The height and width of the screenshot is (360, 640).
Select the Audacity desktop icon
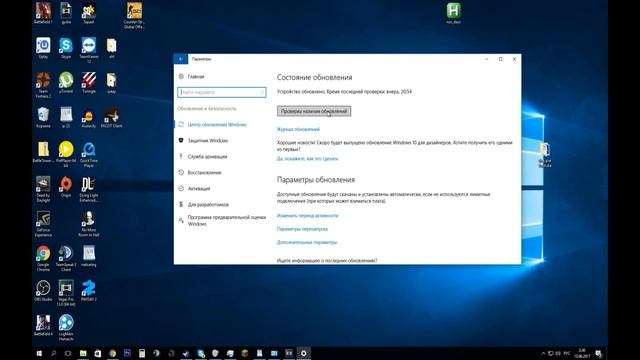89,117
